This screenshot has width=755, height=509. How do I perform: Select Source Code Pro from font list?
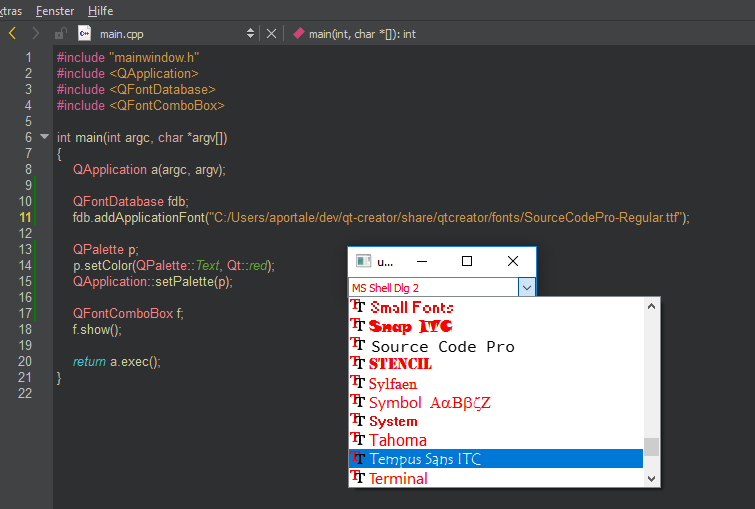tap(442, 346)
